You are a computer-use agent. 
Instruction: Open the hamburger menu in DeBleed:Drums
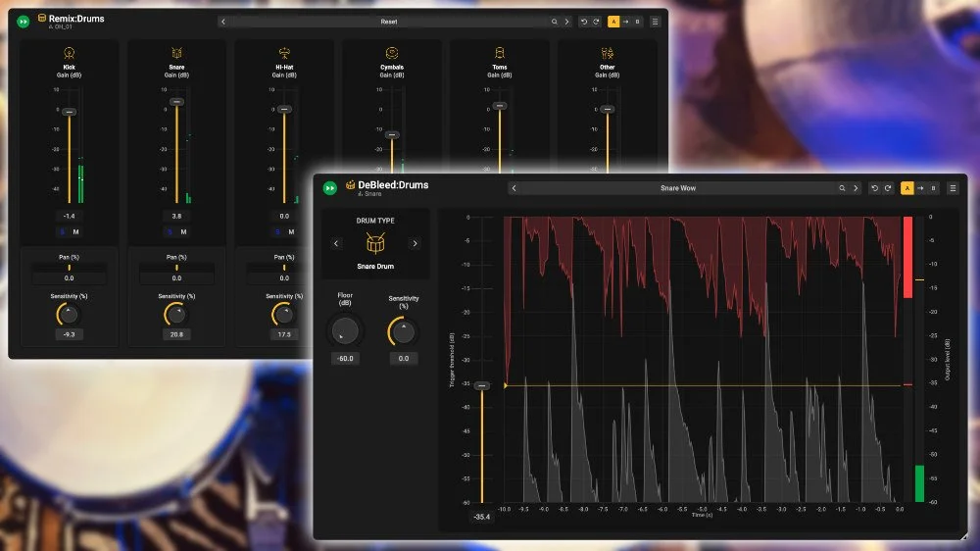(953, 188)
